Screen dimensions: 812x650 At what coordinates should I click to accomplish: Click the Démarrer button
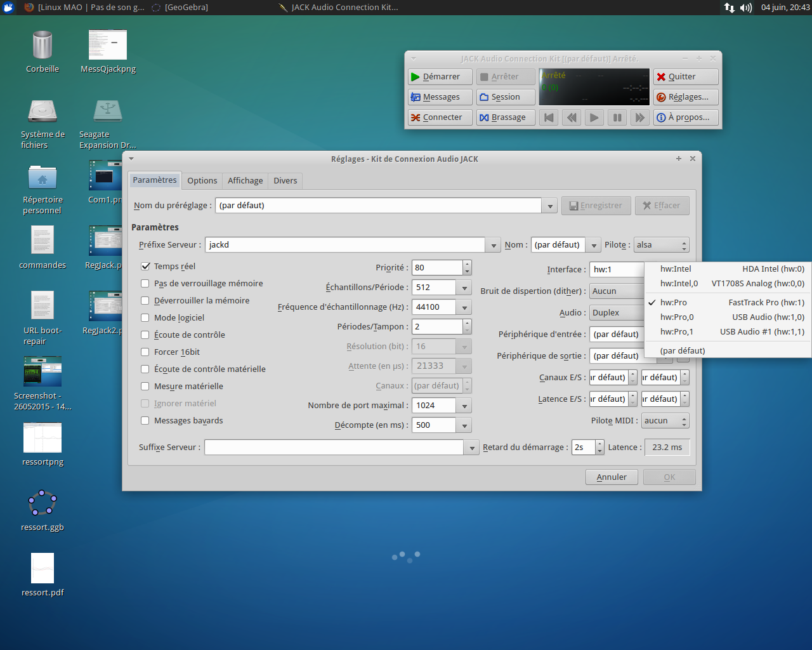440,77
